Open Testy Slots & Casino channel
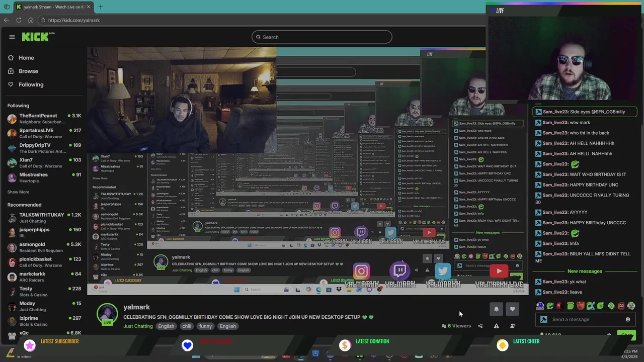Screen dimensions: 644x362 (x=44, y=292)
